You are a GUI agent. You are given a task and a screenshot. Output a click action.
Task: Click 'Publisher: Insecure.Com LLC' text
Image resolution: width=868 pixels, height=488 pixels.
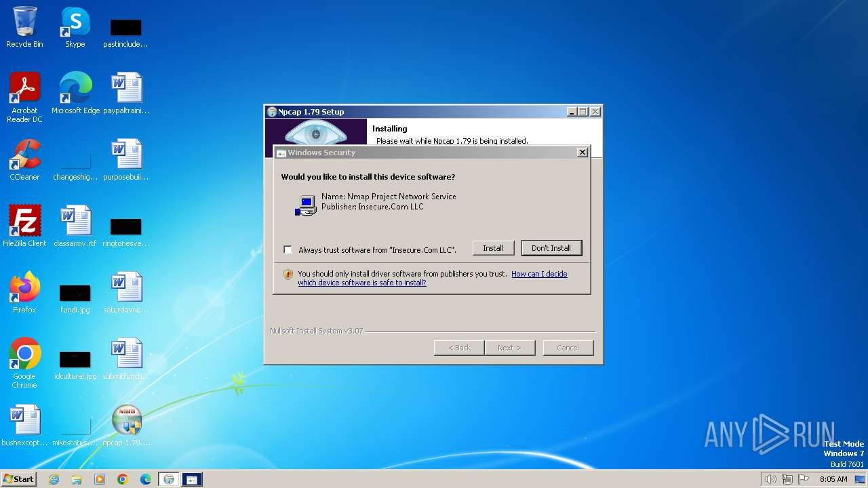click(372, 207)
